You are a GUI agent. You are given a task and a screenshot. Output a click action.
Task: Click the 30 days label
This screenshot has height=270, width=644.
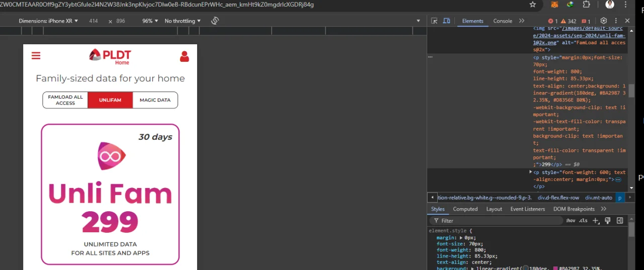(155, 137)
